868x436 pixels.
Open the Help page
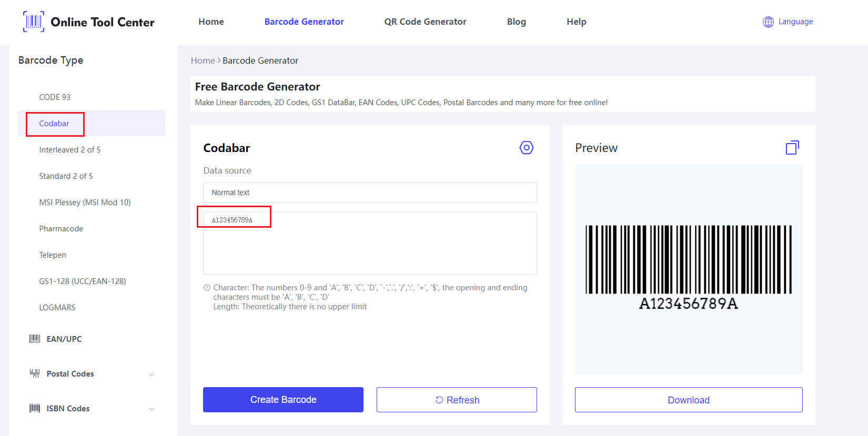tap(577, 22)
